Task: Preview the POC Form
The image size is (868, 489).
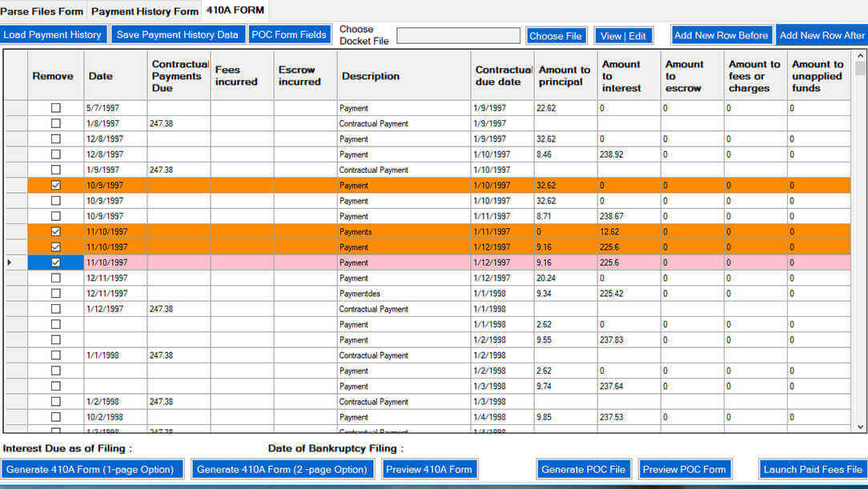Action: (x=685, y=471)
